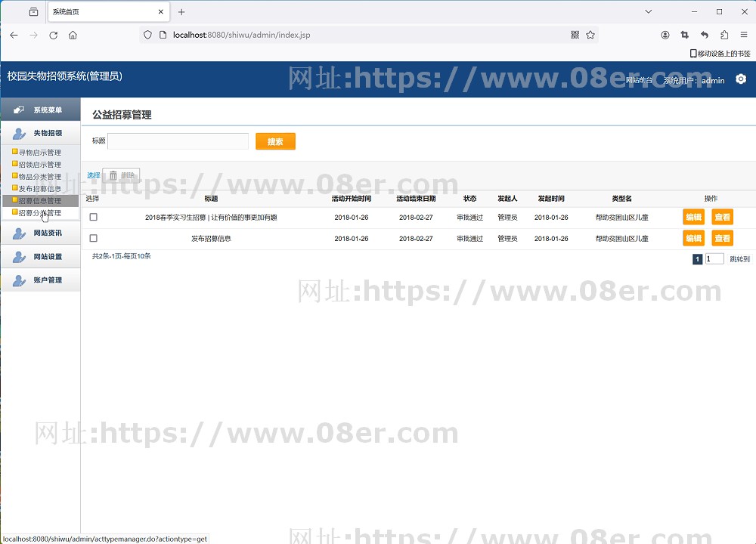Viewport: 756px width, 544px height.
Task: Focus the 标题 search input field
Action: (178, 141)
